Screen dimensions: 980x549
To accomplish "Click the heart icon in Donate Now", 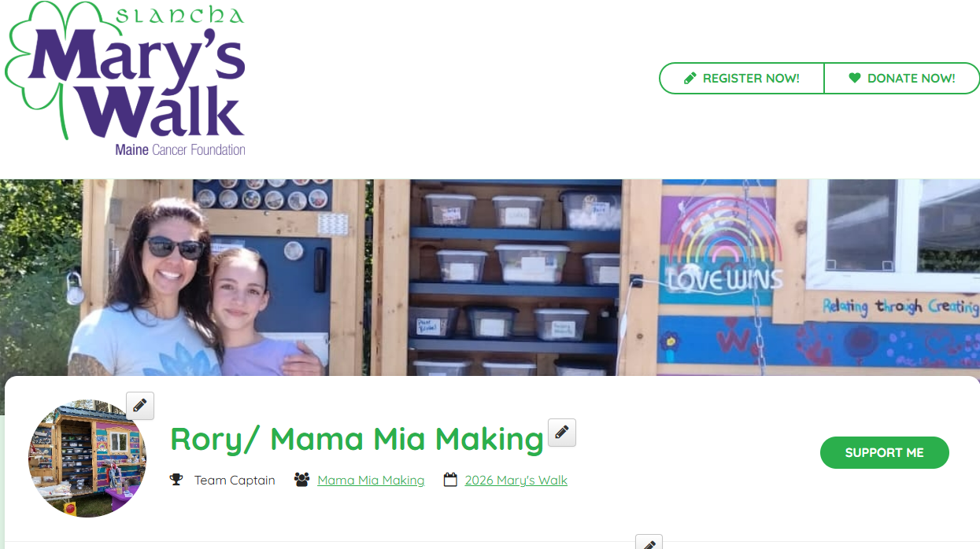I will pos(855,78).
